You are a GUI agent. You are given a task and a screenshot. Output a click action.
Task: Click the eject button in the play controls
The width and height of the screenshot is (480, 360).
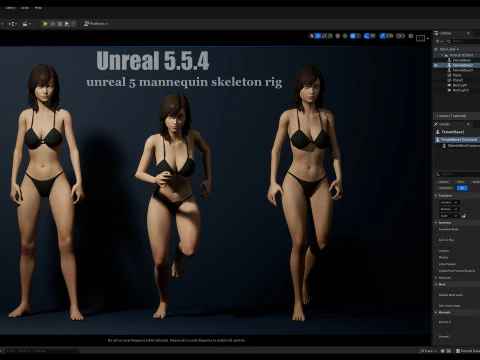(67, 24)
